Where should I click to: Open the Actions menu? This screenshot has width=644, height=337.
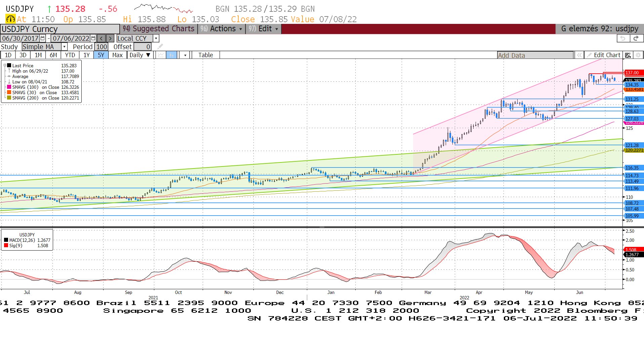221,29
